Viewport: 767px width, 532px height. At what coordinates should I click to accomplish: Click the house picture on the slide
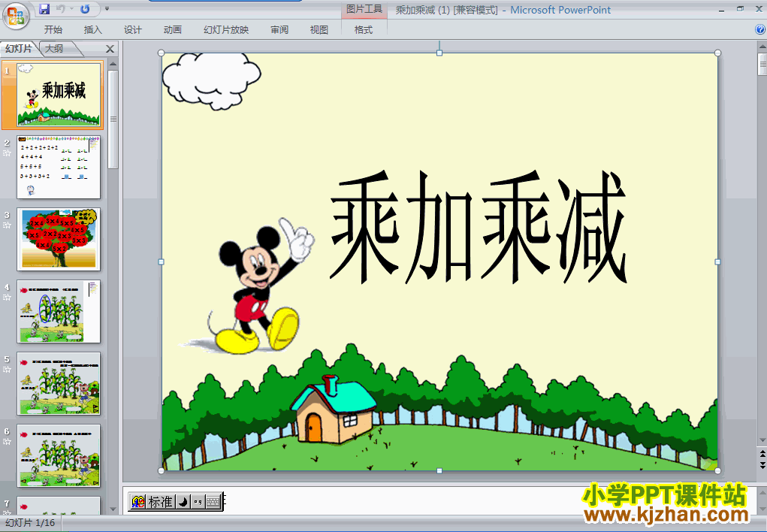[333, 410]
